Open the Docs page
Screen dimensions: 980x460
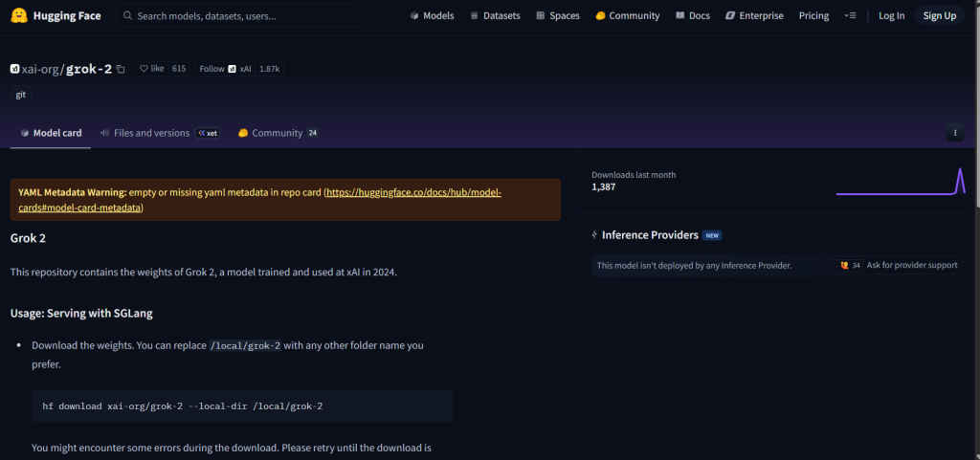coord(693,15)
